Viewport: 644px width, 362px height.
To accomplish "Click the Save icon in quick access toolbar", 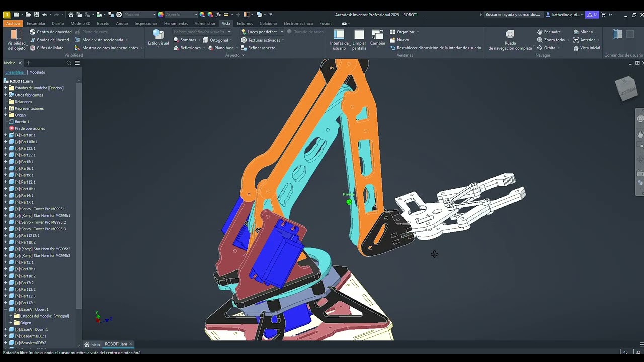I will pyautogui.click(x=36, y=15).
